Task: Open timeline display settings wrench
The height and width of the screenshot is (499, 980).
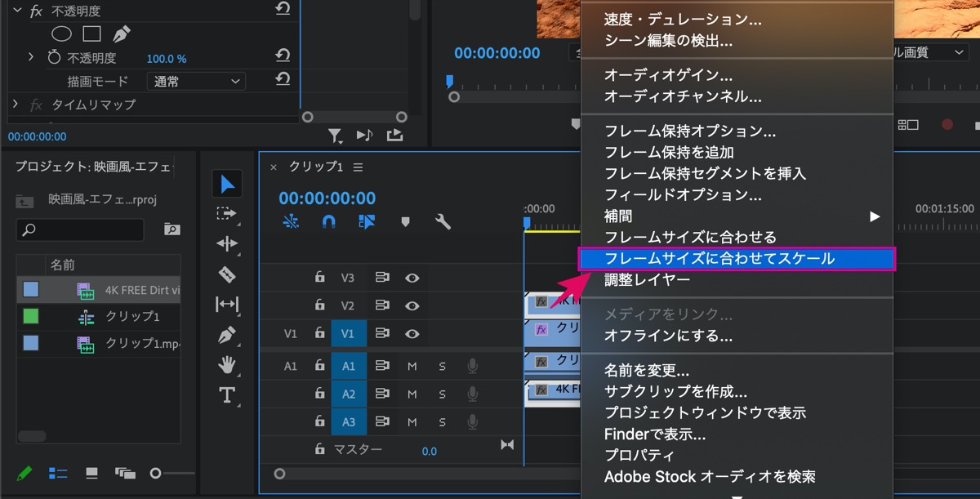Action: (x=443, y=221)
